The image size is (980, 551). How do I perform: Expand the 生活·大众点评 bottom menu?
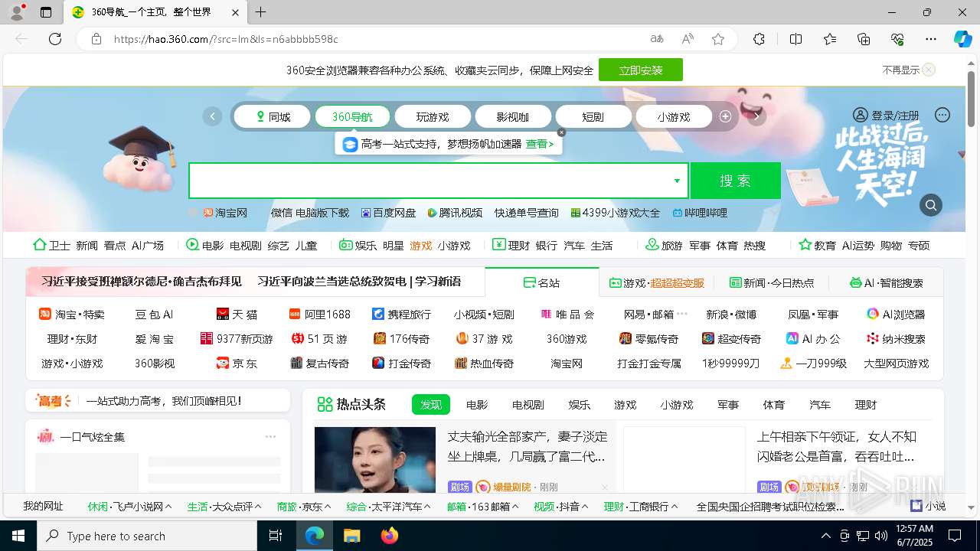224,506
